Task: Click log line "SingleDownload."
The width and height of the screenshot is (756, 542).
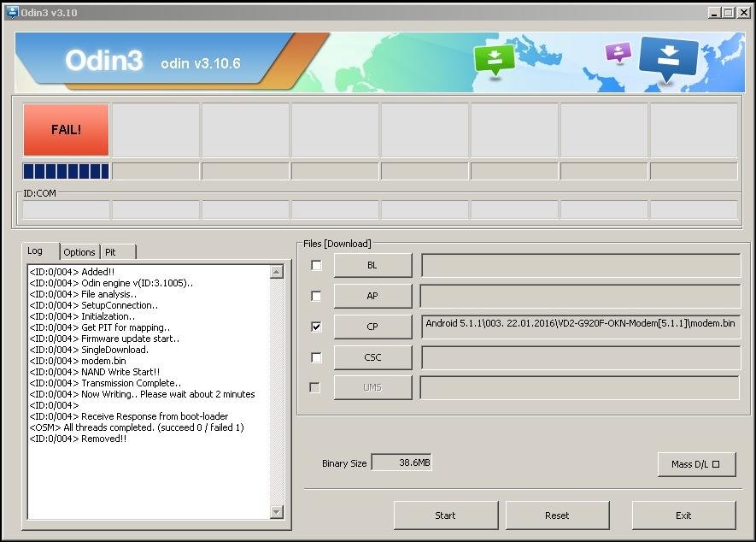Action: point(89,350)
